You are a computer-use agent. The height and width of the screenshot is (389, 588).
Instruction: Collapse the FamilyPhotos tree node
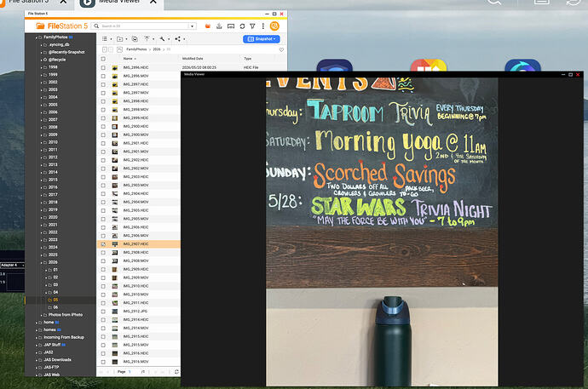point(37,37)
